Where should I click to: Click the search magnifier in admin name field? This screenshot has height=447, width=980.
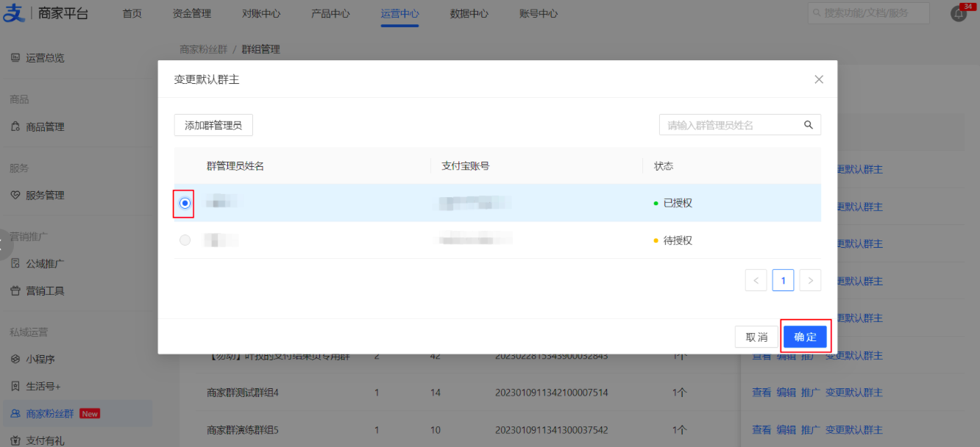(x=808, y=125)
